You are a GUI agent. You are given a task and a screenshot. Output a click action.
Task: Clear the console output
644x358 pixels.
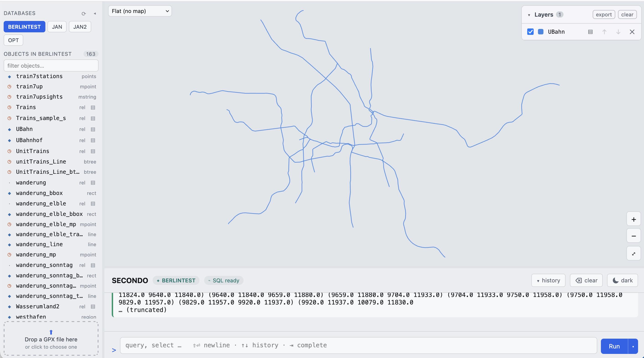coord(586,280)
